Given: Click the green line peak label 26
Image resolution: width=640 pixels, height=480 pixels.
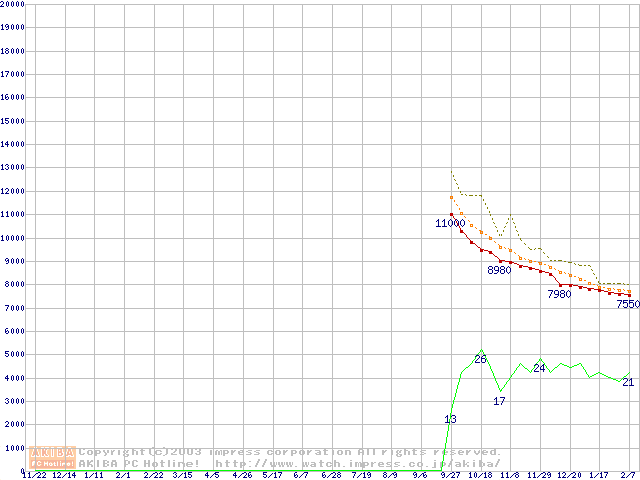Looking at the screenshot, I should (x=480, y=359).
